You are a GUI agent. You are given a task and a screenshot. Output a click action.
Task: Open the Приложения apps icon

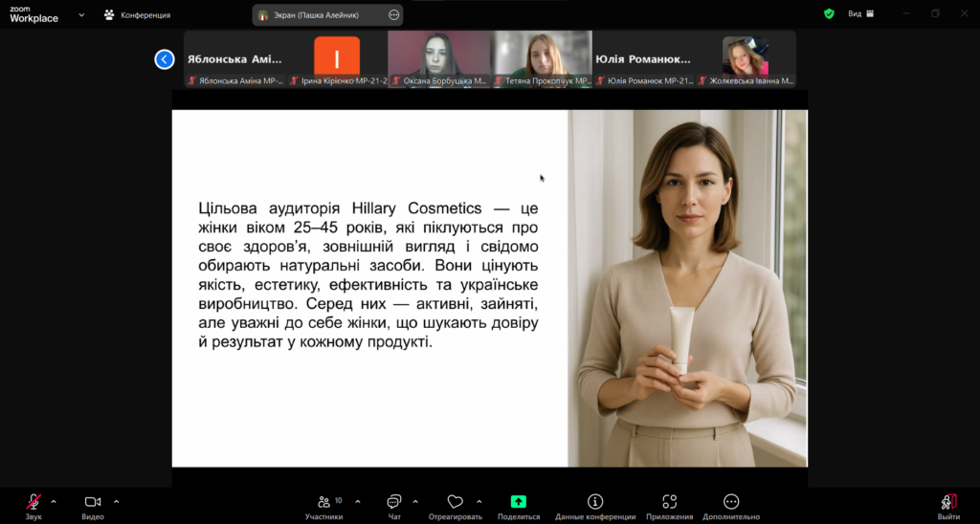[669, 507]
